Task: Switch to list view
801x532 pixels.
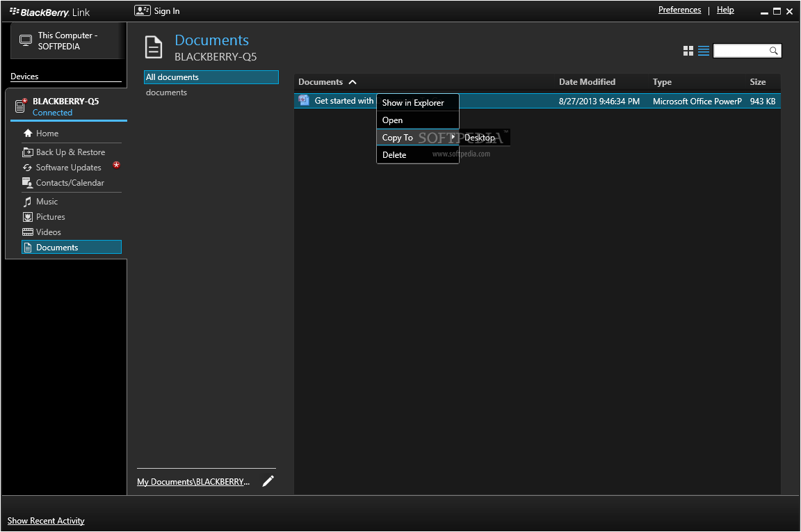Action: click(x=704, y=51)
